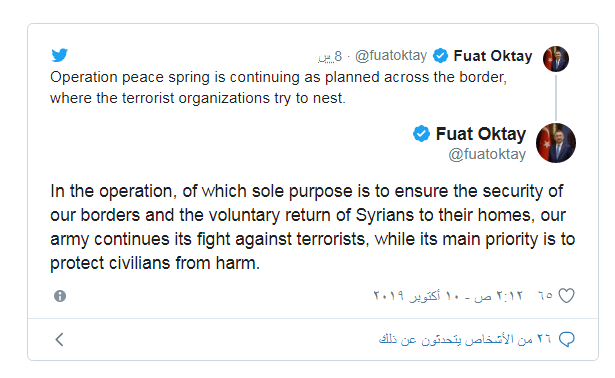Click the parent tweet age 8 label
The image size is (615, 378).
coord(330,56)
